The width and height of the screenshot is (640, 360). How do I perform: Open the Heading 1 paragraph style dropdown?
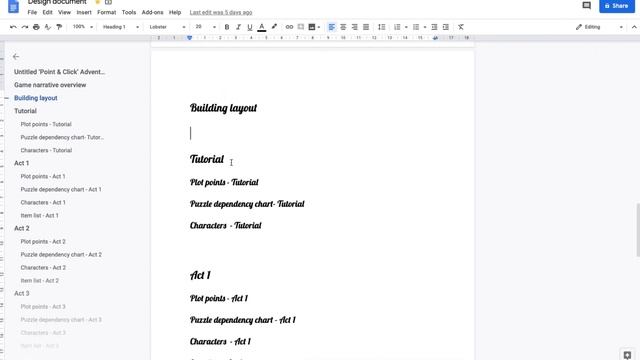click(x=120, y=27)
